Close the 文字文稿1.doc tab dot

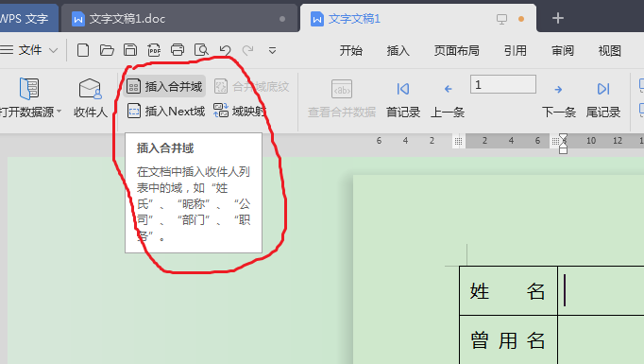[x=282, y=19]
